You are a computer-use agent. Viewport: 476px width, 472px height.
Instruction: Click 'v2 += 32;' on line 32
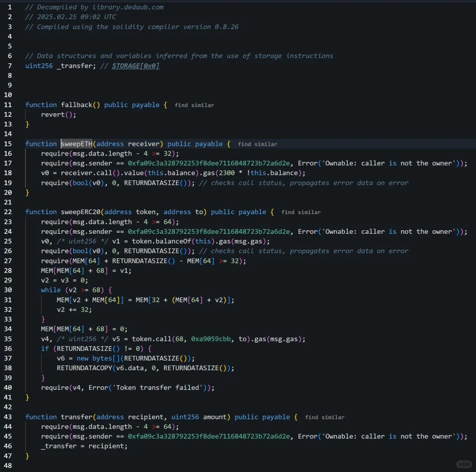[74, 309]
